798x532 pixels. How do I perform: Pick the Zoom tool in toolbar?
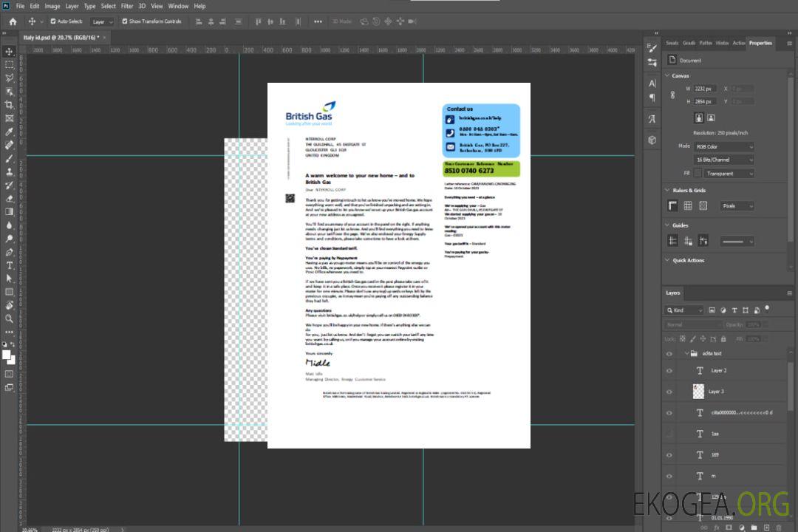[10, 318]
